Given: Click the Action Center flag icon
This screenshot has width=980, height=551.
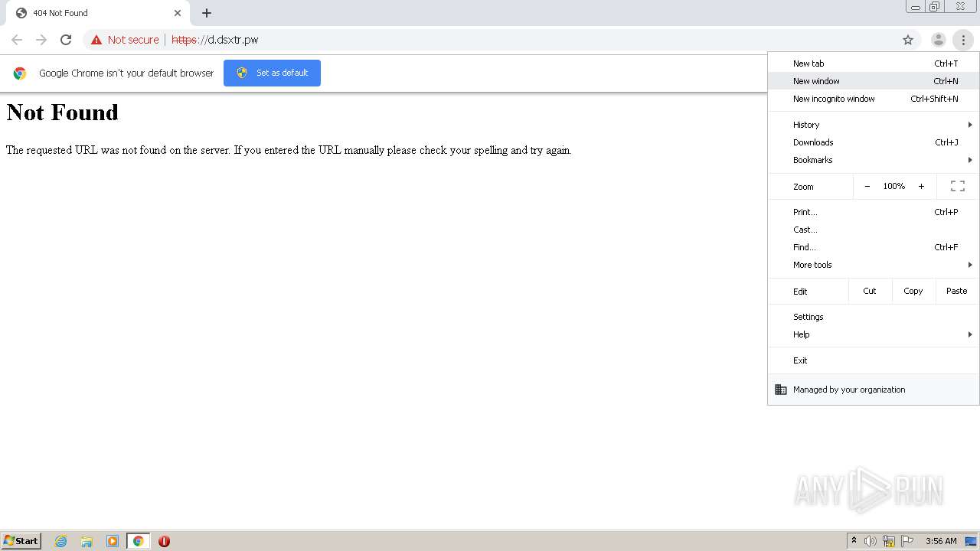Looking at the screenshot, I should click(907, 541).
